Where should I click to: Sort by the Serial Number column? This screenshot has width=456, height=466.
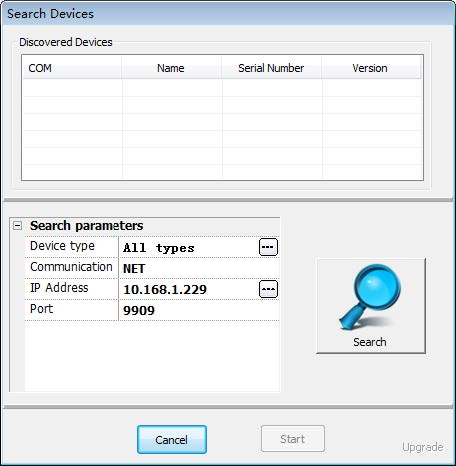[x=271, y=68]
